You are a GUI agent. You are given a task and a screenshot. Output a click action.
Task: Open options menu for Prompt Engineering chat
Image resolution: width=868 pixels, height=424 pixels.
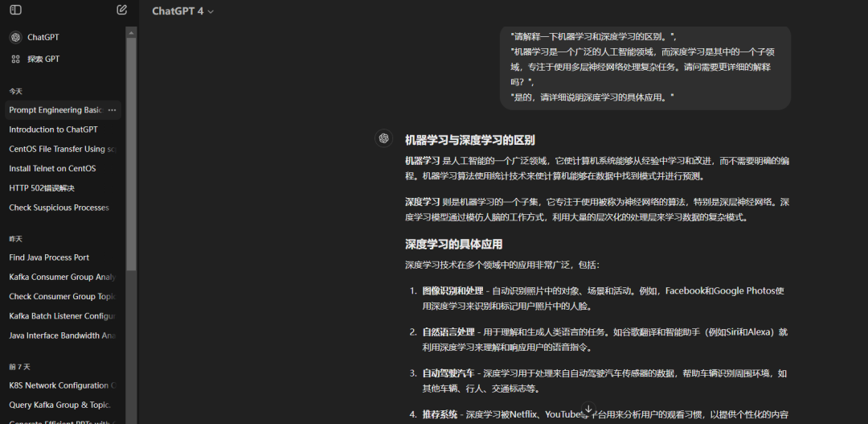coord(112,110)
